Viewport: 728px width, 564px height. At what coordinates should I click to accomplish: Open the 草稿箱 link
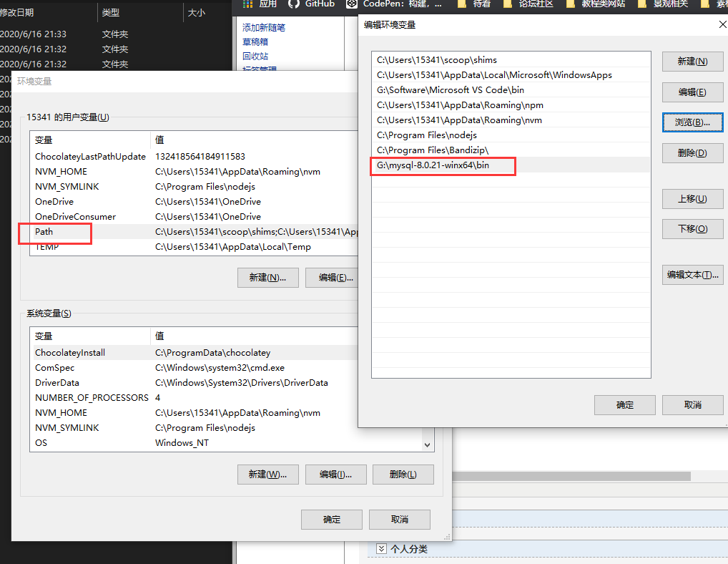pyautogui.click(x=255, y=42)
